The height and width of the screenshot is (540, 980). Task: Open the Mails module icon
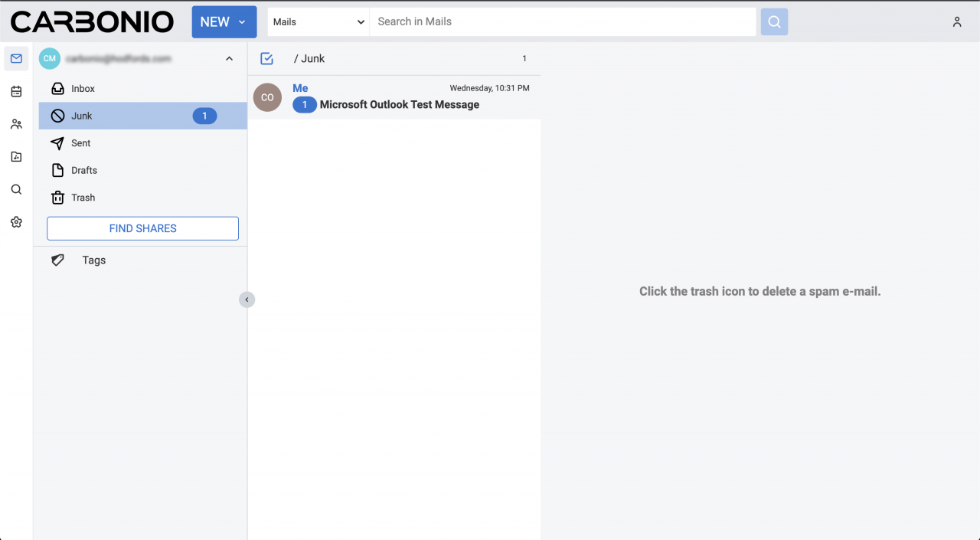pos(15,58)
